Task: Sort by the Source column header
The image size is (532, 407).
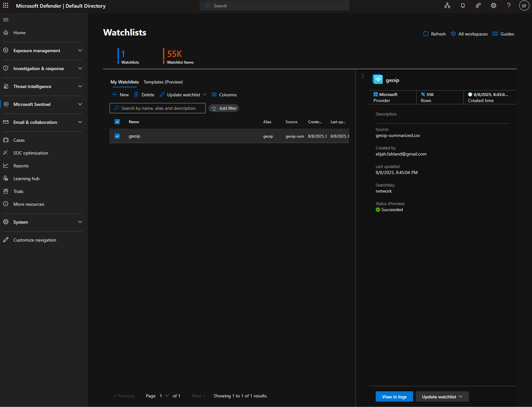Action: (291, 122)
